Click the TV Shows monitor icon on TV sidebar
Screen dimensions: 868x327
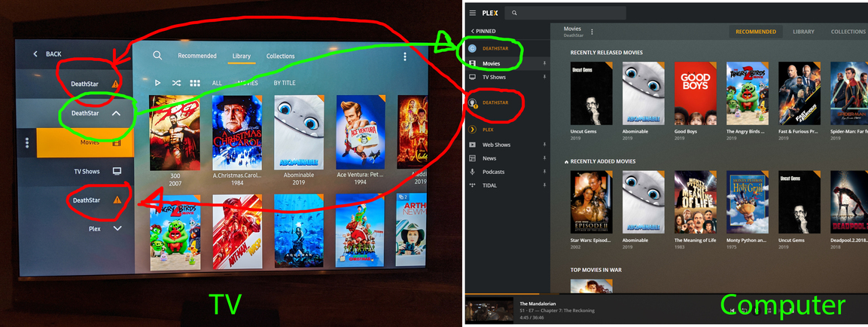[117, 171]
